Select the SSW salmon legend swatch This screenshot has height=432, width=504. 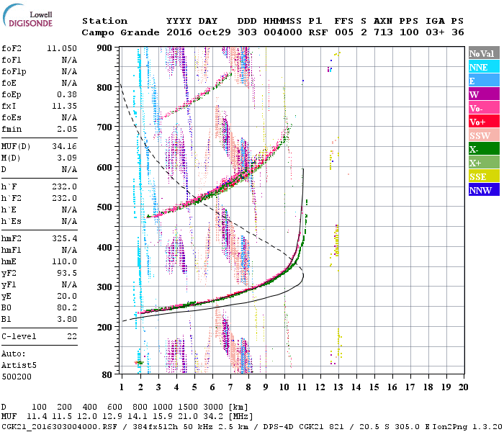[484, 135]
